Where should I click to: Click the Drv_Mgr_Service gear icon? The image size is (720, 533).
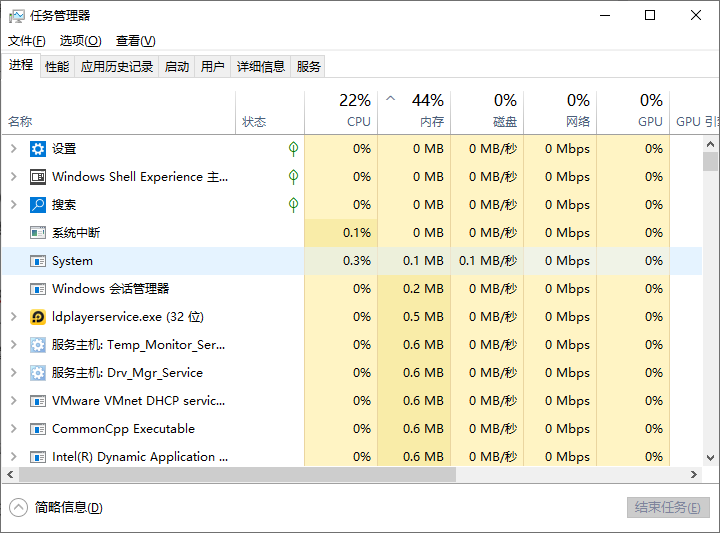(x=38, y=373)
